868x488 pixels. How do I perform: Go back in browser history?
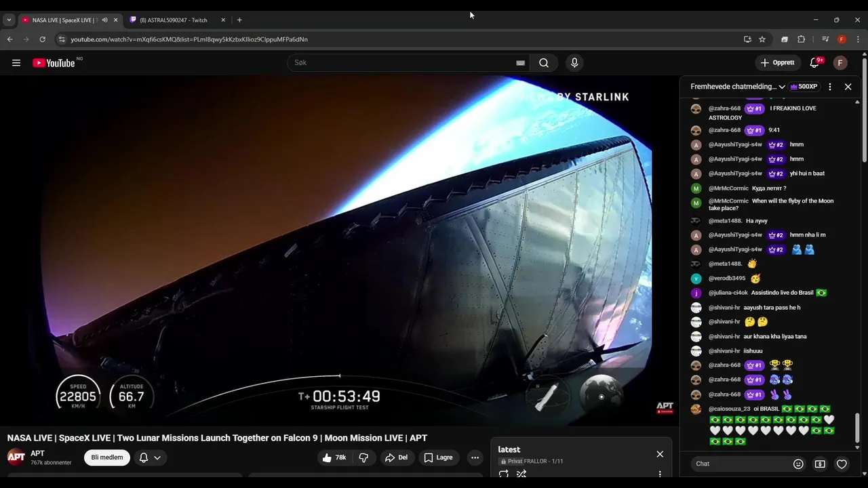10,39
